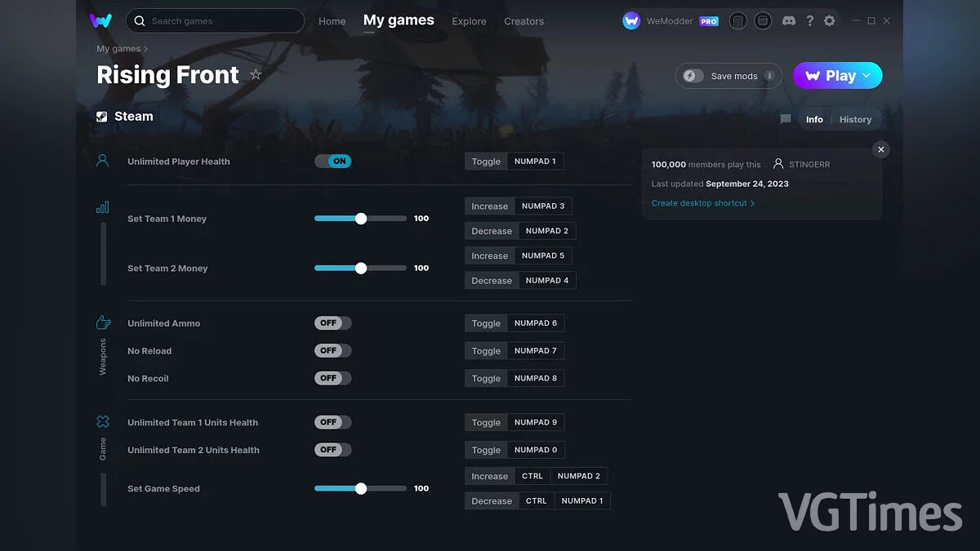Click the Set Game Speed slider handle
980x551 pixels.
[361, 489]
